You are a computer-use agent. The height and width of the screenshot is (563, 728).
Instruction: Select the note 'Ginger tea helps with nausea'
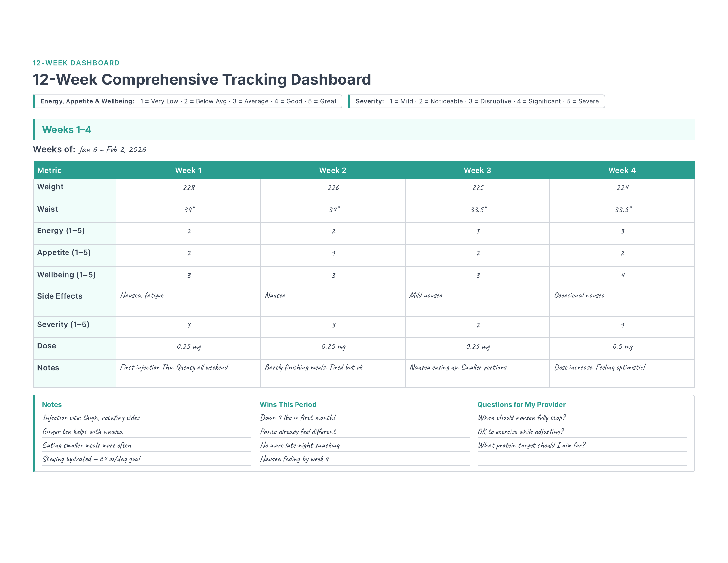83,431
